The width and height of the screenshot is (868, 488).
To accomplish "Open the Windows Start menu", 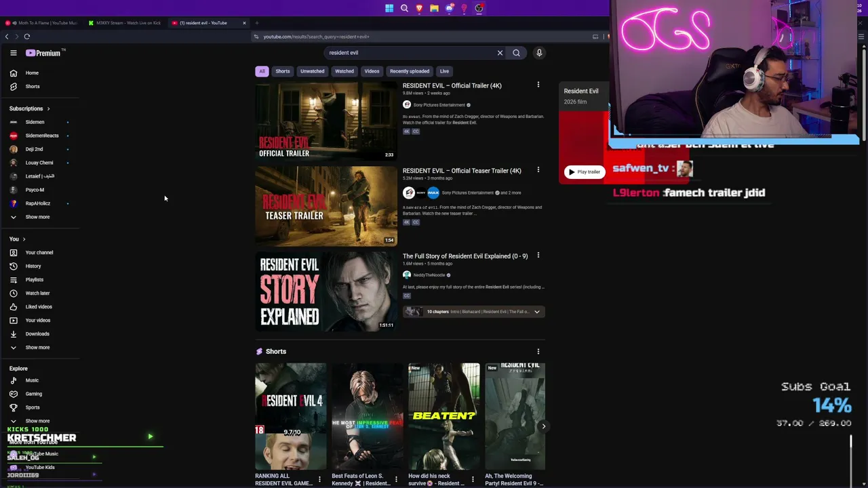I will (x=389, y=8).
